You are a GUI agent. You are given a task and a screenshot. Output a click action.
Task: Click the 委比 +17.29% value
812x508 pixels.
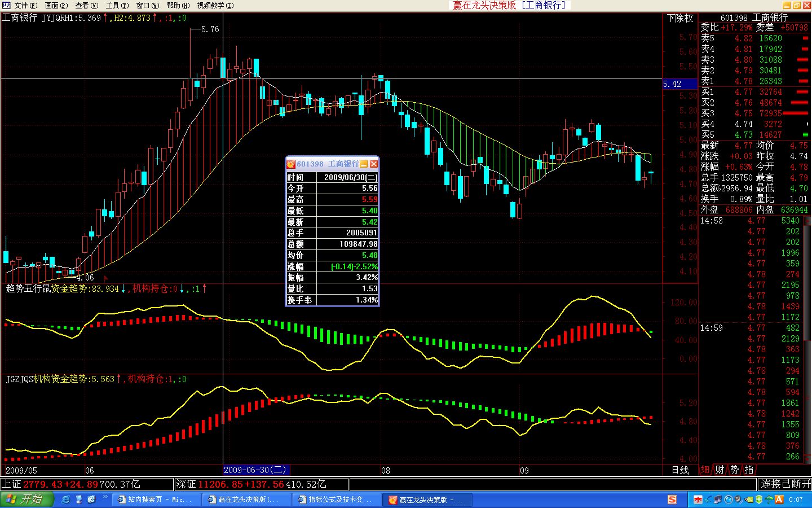click(736, 27)
